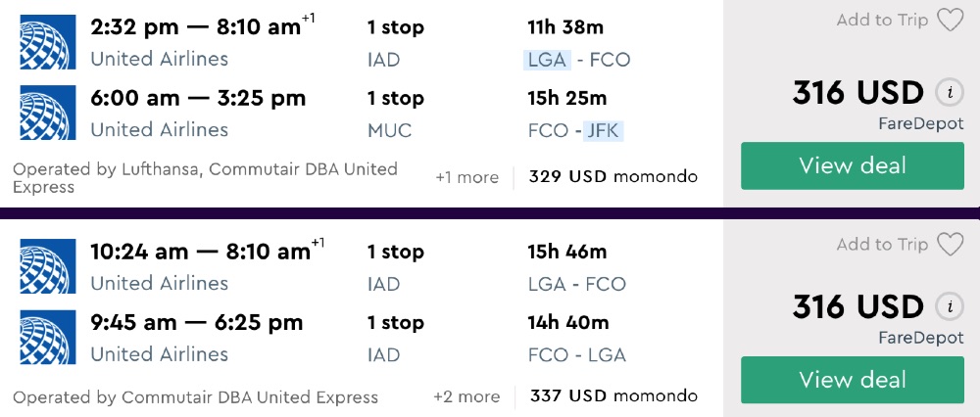Select the 2:32 pm — 8:10 am departure flight
Image resolution: width=980 pixels, height=417 pixels.
(x=195, y=27)
